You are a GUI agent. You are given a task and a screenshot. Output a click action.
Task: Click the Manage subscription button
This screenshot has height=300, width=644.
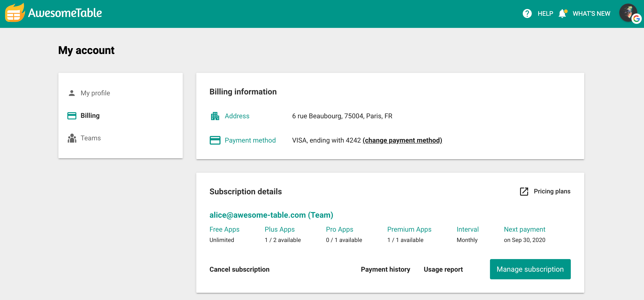point(530,269)
